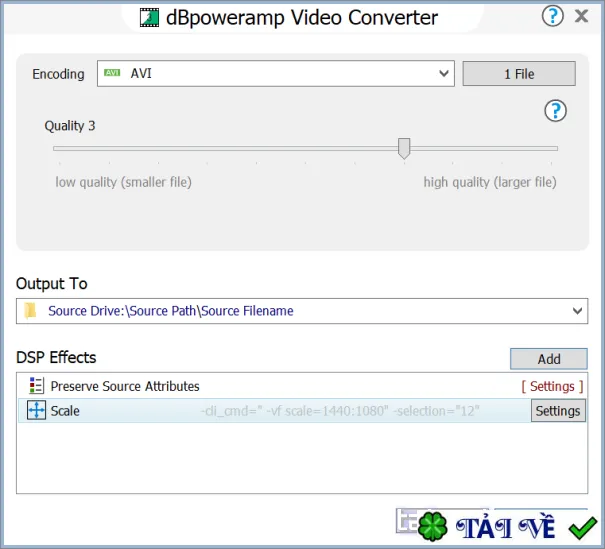Close the dBpoweramp Video Converter window
Viewport: 605px width, 549px height.
tap(581, 16)
